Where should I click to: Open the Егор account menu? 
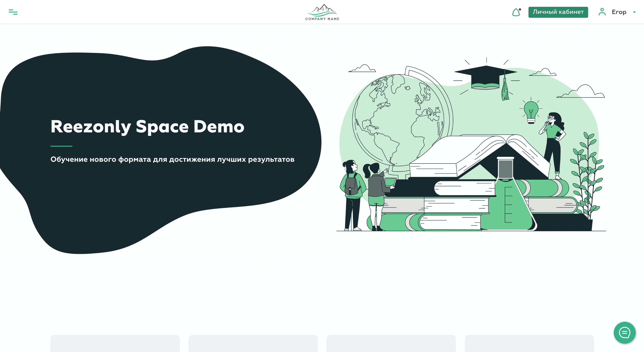coord(619,12)
